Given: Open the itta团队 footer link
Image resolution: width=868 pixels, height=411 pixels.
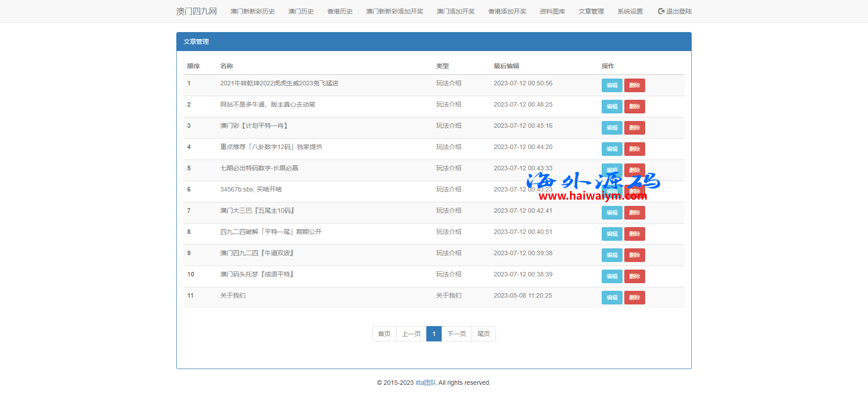Looking at the screenshot, I should click(x=426, y=383).
